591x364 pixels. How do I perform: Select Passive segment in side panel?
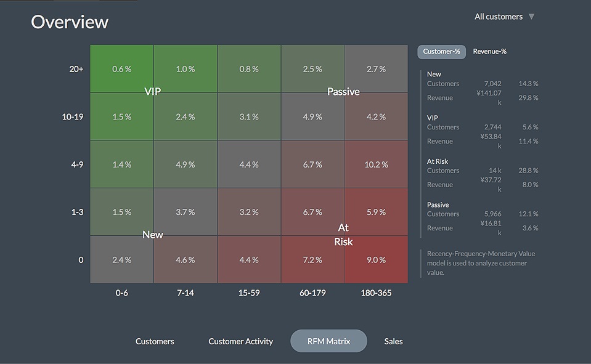tap(438, 204)
